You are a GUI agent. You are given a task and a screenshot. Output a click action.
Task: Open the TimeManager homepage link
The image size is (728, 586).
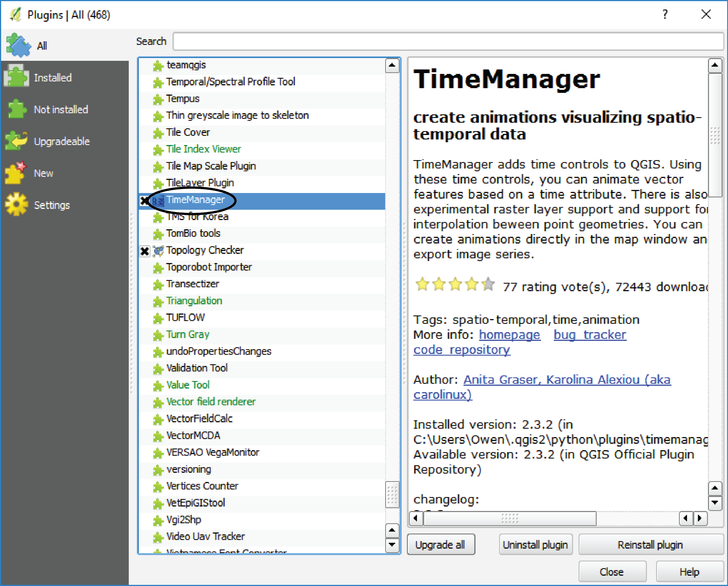click(x=509, y=335)
